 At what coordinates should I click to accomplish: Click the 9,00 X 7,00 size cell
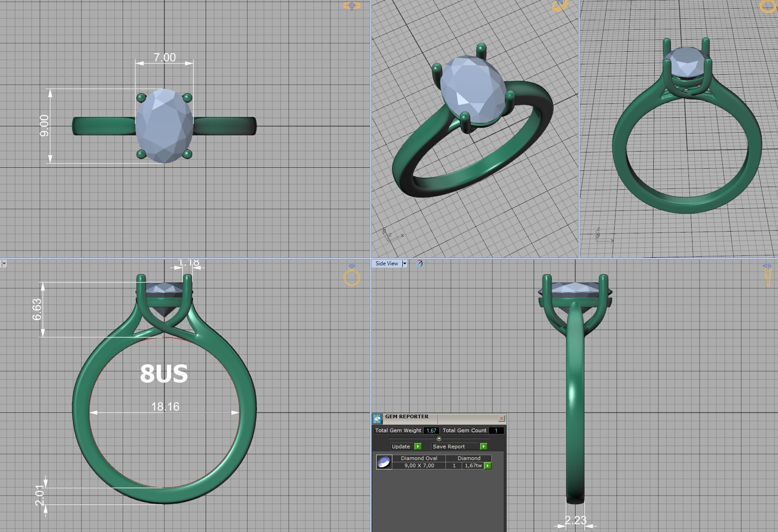pyautogui.click(x=419, y=465)
